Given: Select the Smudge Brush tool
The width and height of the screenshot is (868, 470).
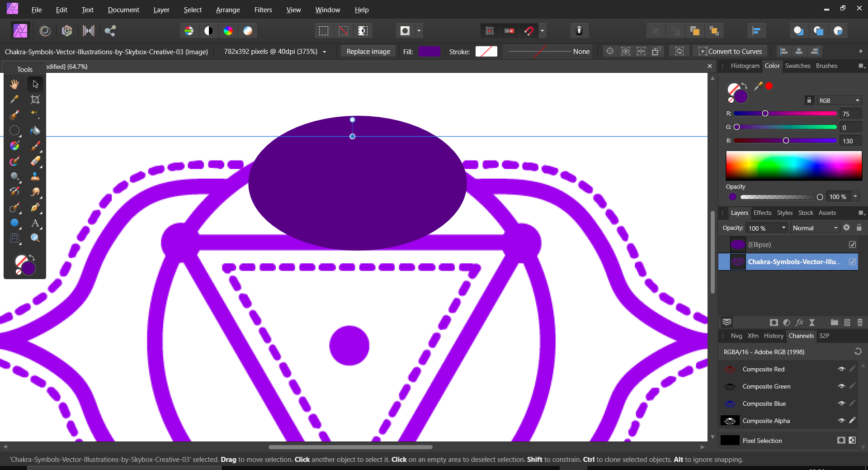Looking at the screenshot, I should pos(35,192).
